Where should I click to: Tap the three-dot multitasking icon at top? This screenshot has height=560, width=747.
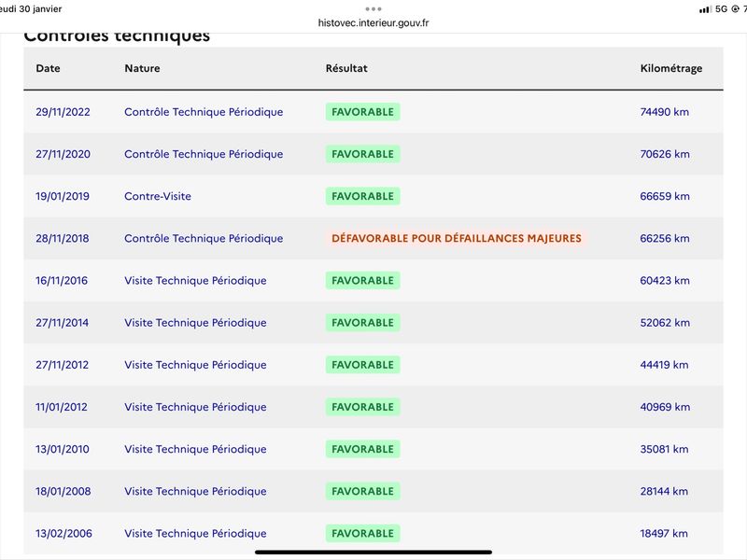pos(373,8)
